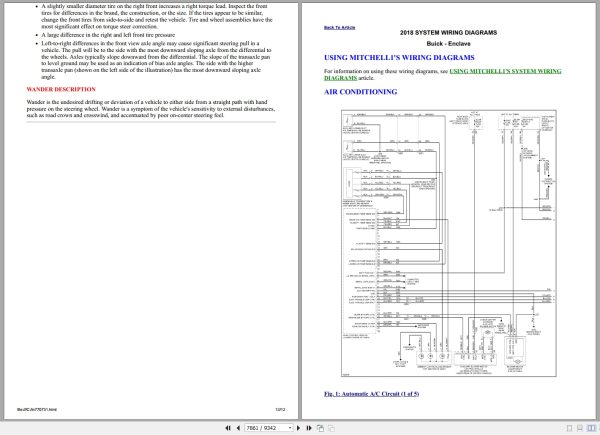Open Fig. 1: Automatic A/C Circuit link
Screen dimensions: 600x435
pyautogui.click(x=371, y=394)
